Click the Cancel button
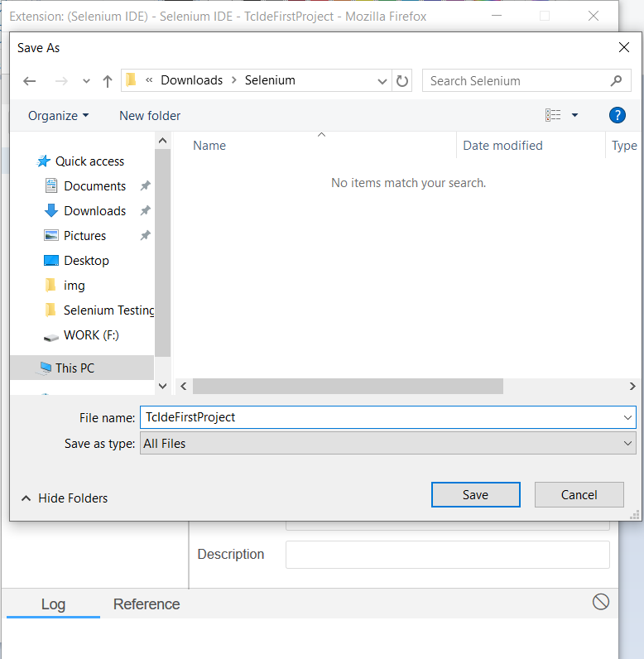This screenshot has height=659, width=644. [579, 495]
